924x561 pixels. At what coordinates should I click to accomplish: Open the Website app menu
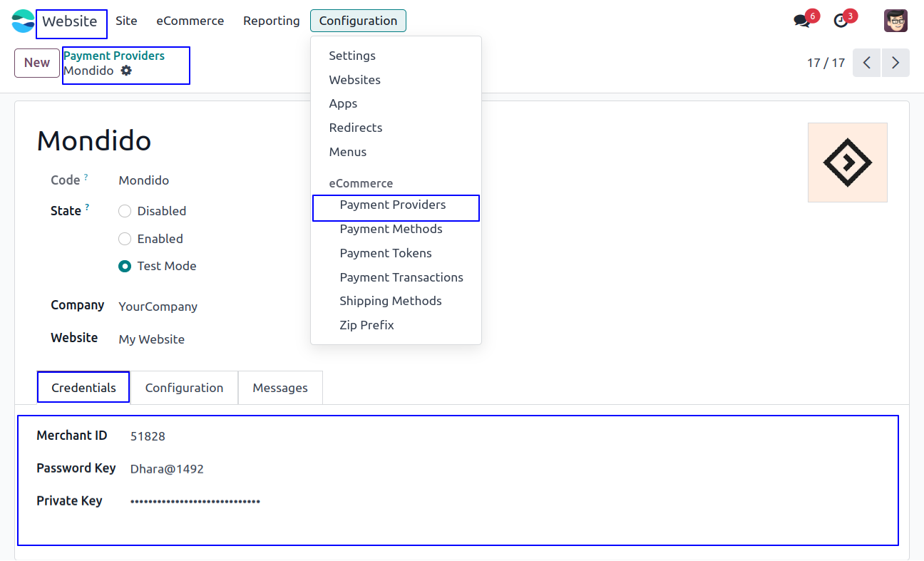click(70, 21)
